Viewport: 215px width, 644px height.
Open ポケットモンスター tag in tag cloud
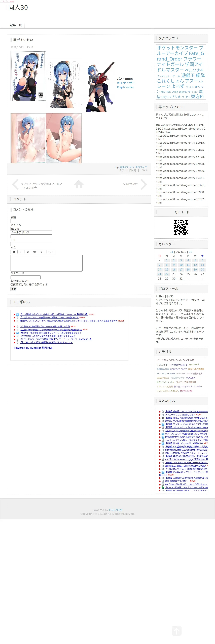click(x=177, y=48)
